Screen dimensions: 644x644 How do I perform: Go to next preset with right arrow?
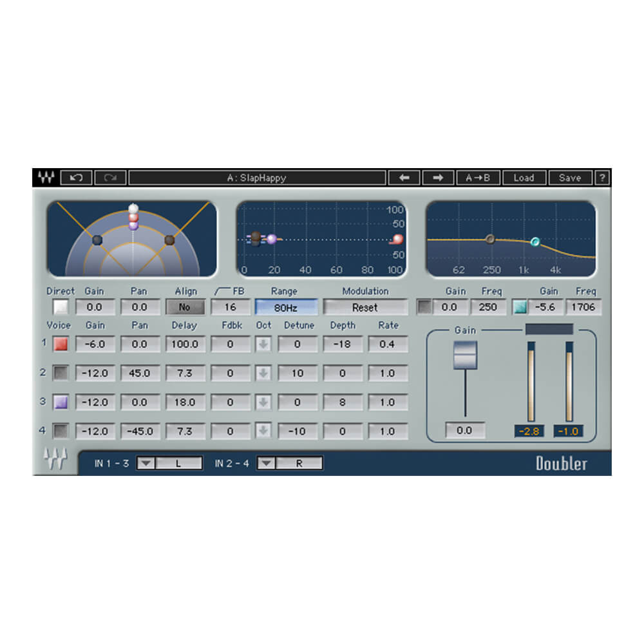pos(438,178)
